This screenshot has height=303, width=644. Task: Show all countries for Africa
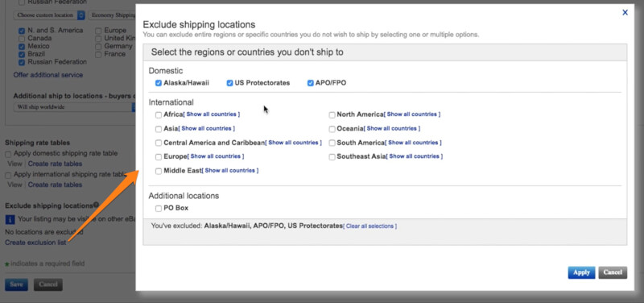pos(212,114)
